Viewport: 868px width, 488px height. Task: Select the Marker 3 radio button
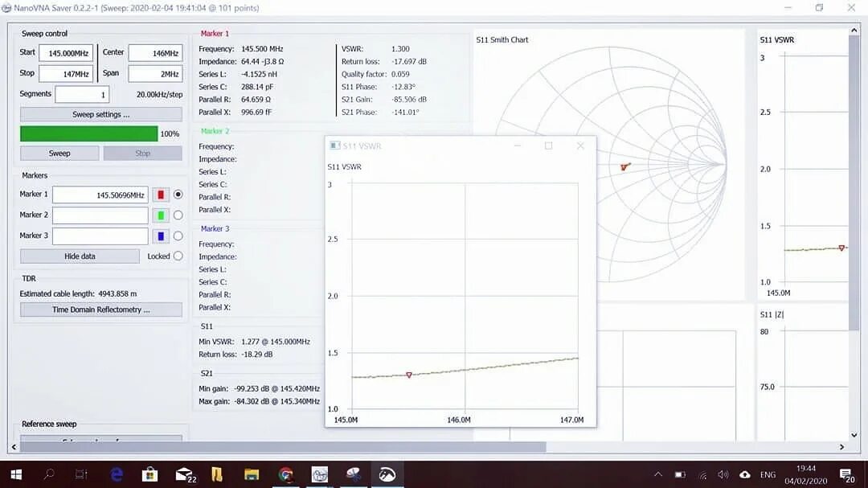(x=177, y=236)
